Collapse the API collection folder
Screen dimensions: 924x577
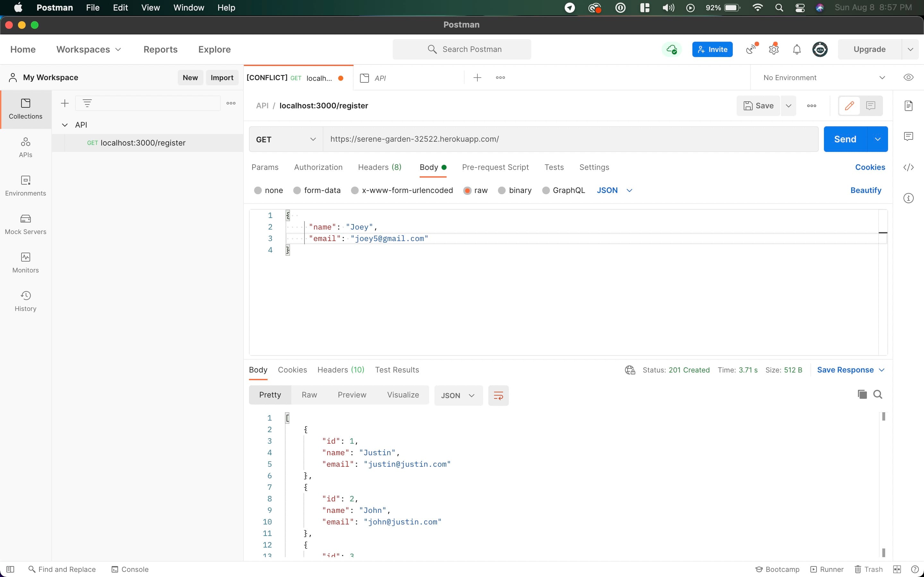[x=65, y=125]
